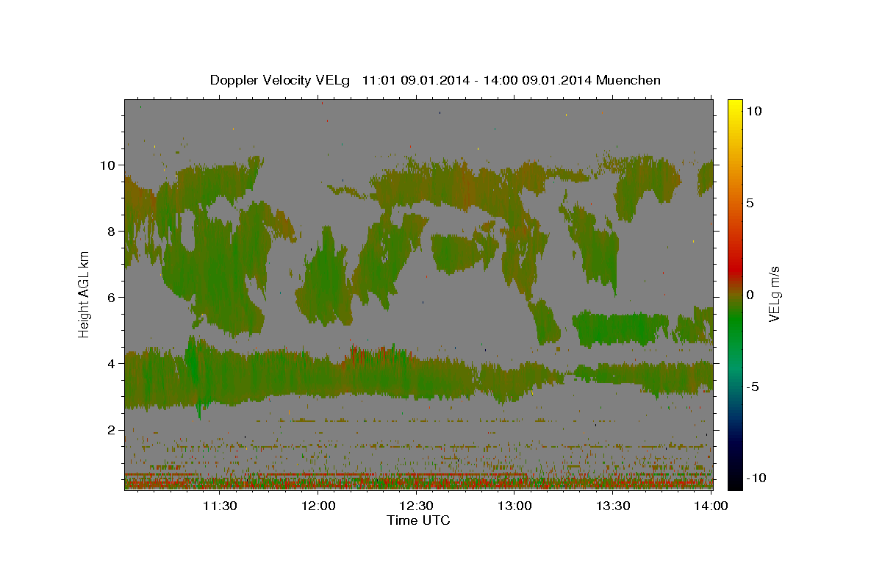
Task: Click the 12:30 time tick label
Action: pos(416,506)
